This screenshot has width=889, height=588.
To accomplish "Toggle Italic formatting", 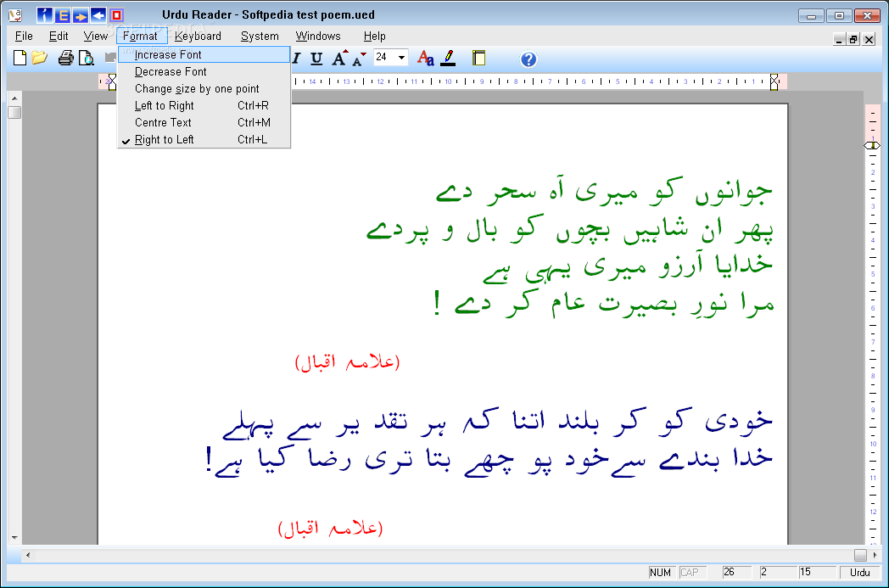I will click(x=297, y=59).
